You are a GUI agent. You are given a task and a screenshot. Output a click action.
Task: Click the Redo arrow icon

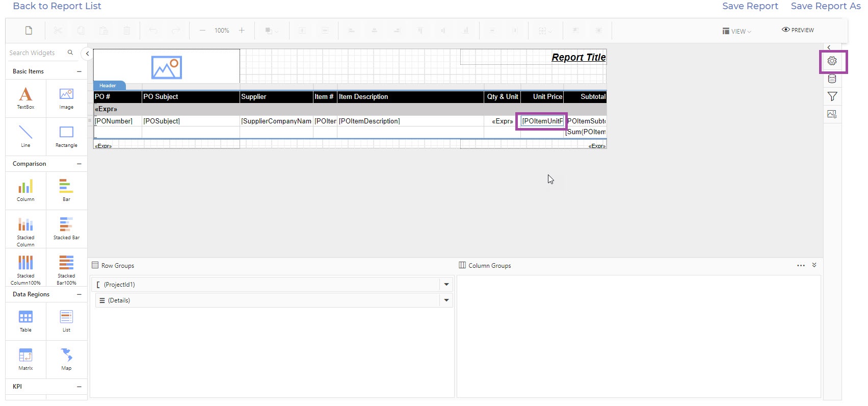click(x=176, y=31)
